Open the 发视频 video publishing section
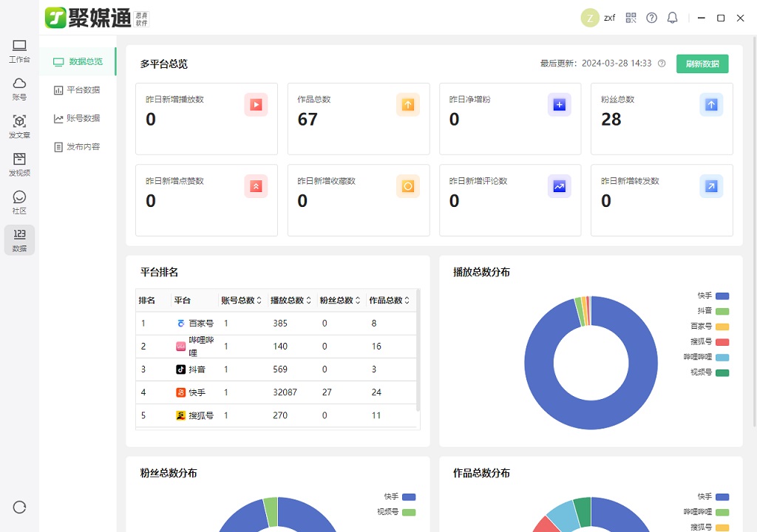 (19, 164)
